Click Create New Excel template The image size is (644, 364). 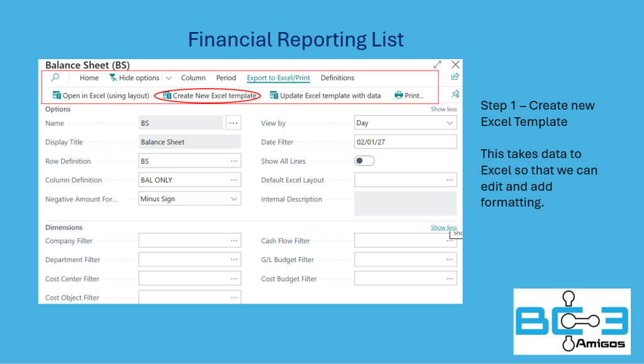pyautogui.click(x=209, y=96)
